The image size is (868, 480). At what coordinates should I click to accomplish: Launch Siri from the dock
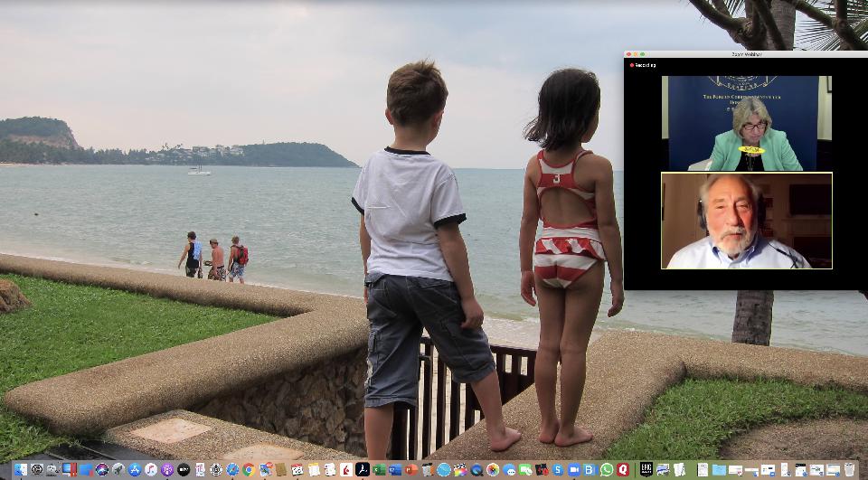tap(102, 469)
